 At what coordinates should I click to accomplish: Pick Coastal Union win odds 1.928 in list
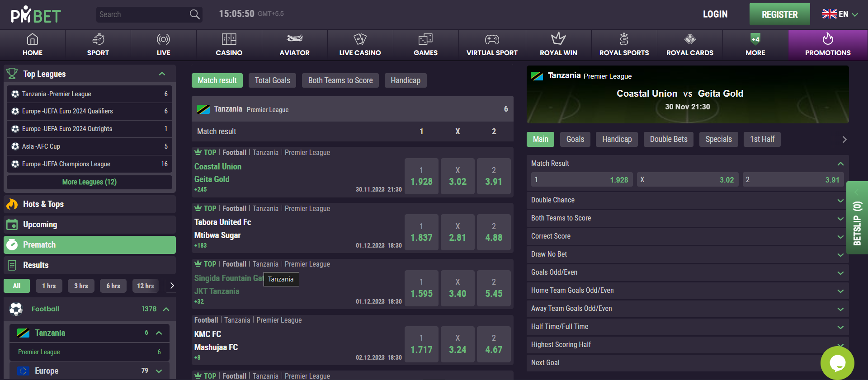(421, 176)
